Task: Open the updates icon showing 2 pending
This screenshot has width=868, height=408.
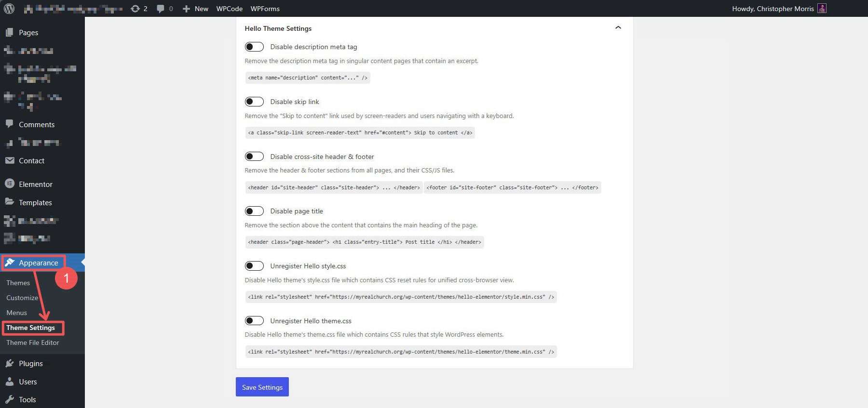Action: (134, 8)
